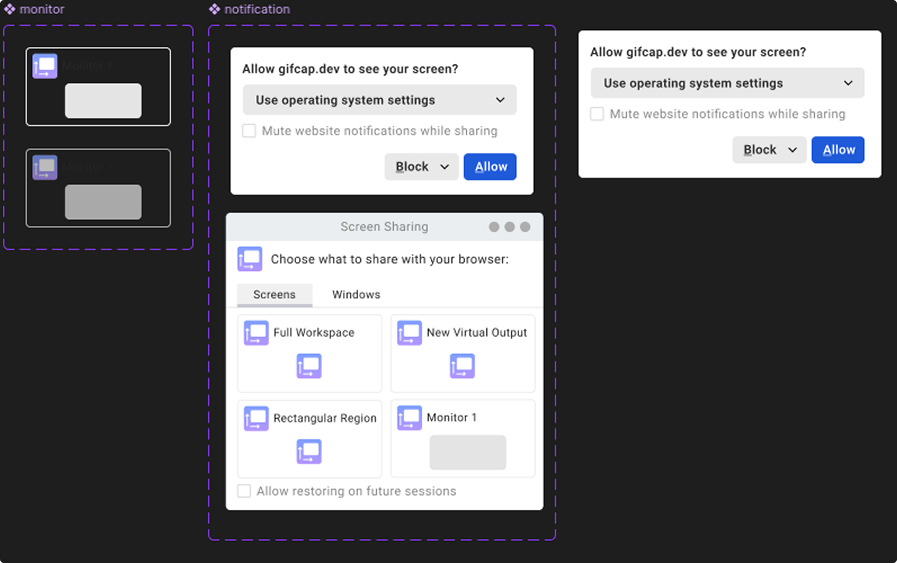Image resolution: width=897 pixels, height=563 pixels.
Task: Click the icon next to the Rectangular Region label
Action: (x=256, y=418)
